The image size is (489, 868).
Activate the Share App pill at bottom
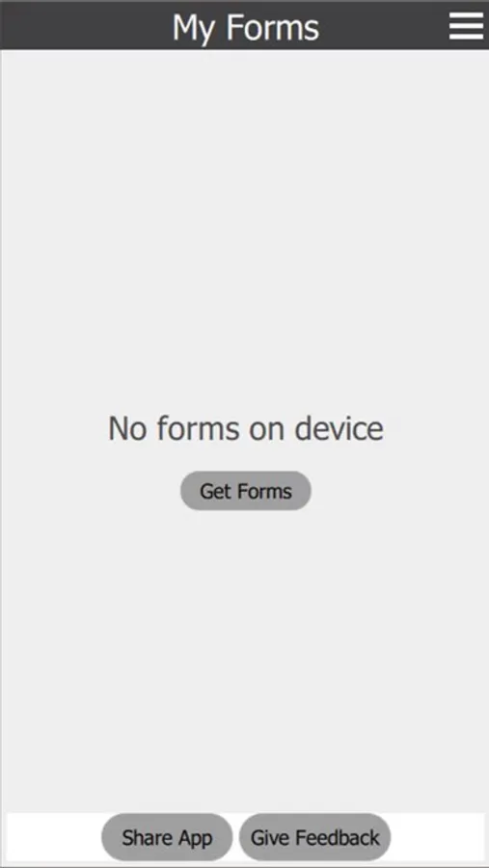[x=167, y=837]
